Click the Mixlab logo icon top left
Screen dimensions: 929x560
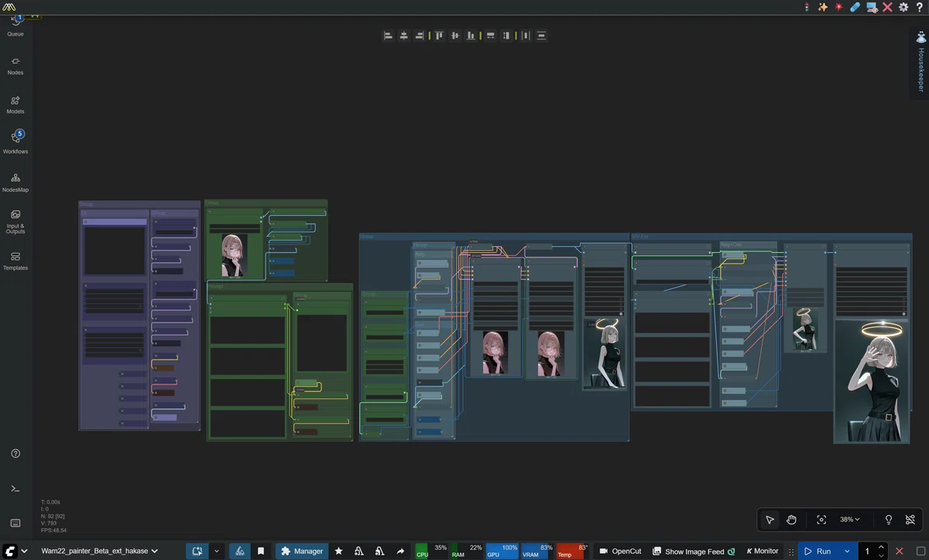coord(9,7)
